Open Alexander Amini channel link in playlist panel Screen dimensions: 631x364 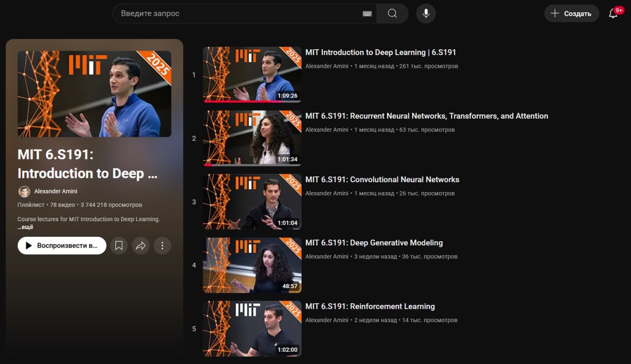pyautogui.click(x=56, y=191)
